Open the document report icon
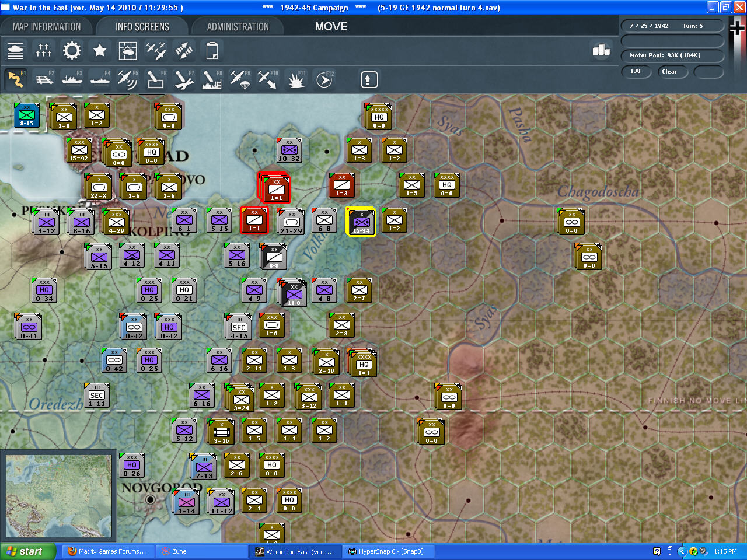This screenshot has width=747, height=560. (212, 51)
